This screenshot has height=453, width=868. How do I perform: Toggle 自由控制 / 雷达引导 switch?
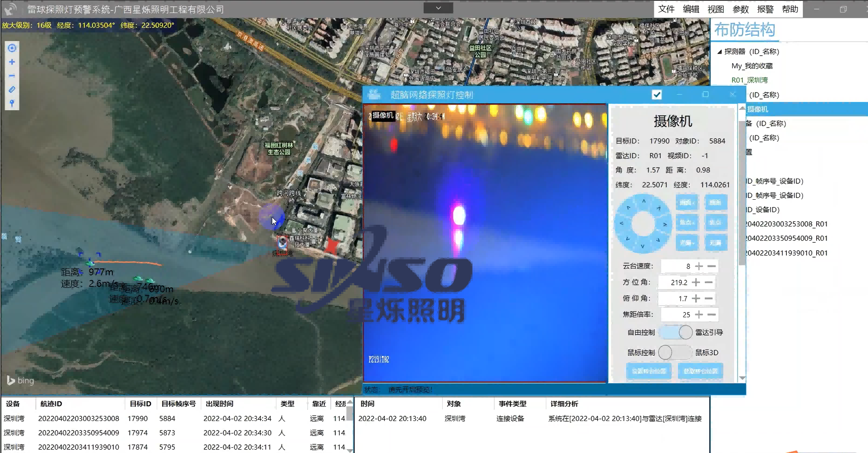point(676,332)
